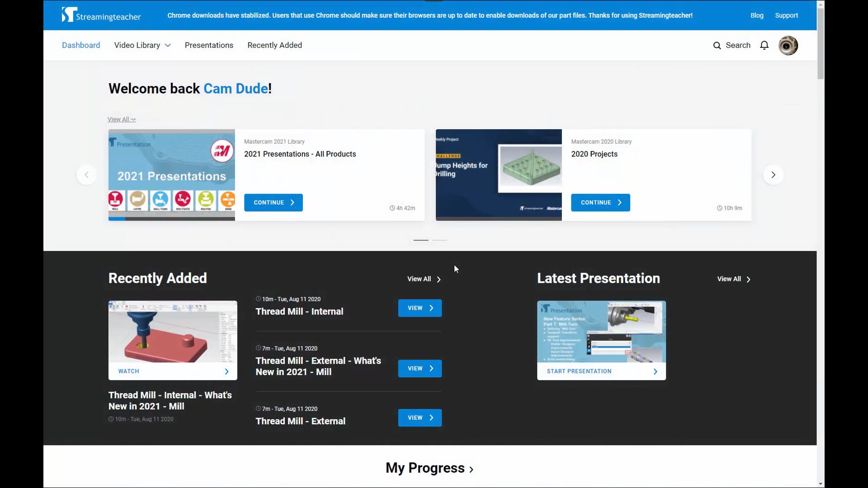Click 'Thread Mill - Internal - What's New in 2021 - Mill' title
This screenshot has height=488, width=868.
click(170, 401)
